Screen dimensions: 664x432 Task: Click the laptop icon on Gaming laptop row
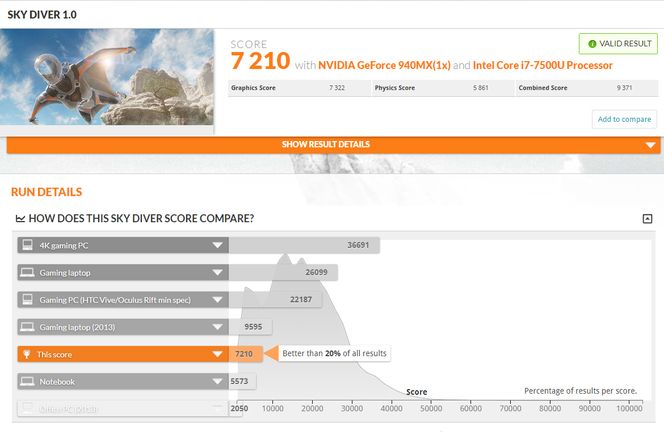pos(28,272)
